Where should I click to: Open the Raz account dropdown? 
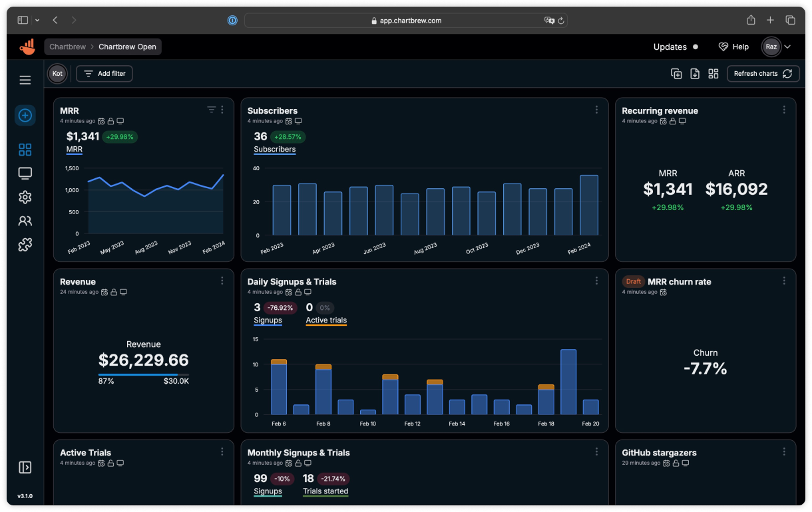(x=777, y=47)
